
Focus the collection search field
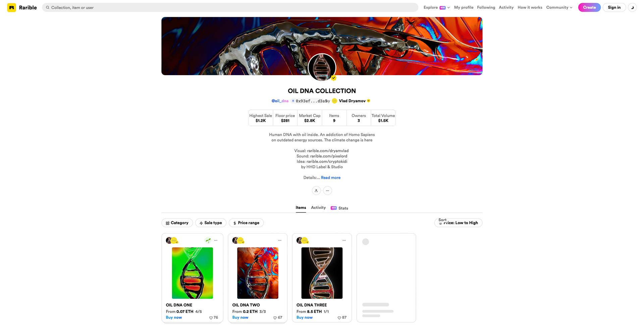click(230, 7)
